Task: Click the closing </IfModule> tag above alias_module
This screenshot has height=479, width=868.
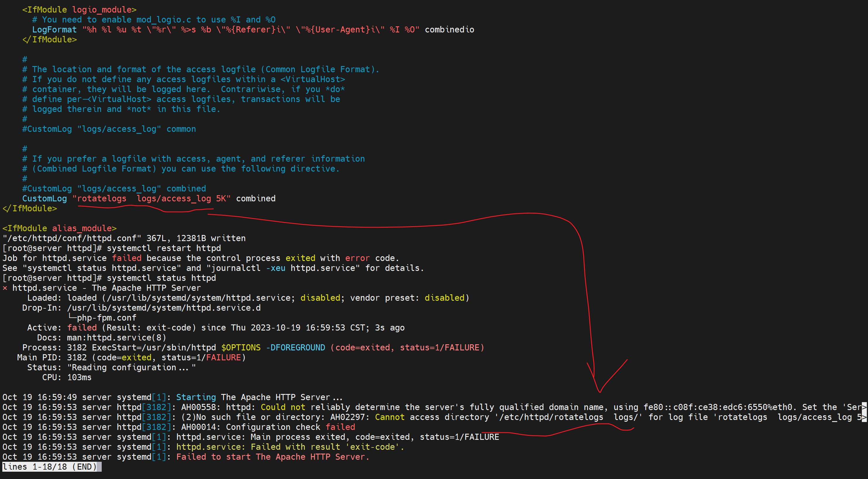Action: (30, 208)
